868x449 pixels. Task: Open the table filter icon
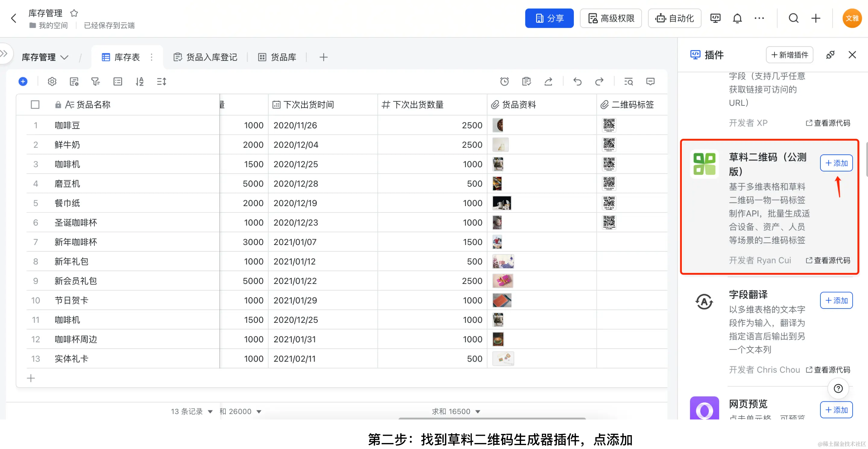click(x=96, y=81)
